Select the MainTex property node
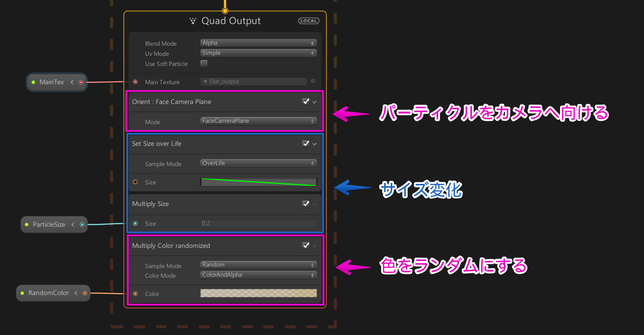This screenshot has height=335, width=644. point(56,82)
